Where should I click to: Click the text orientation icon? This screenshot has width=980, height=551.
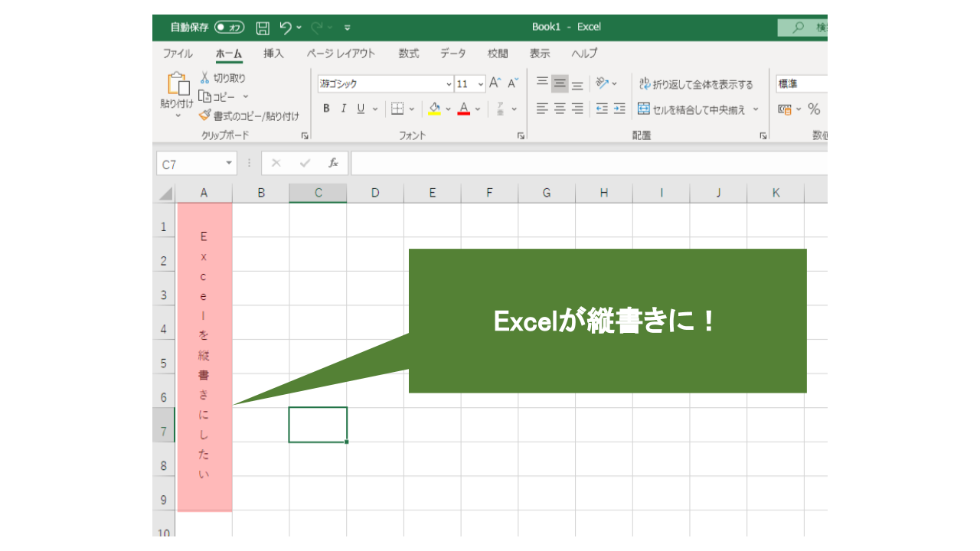[602, 83]
